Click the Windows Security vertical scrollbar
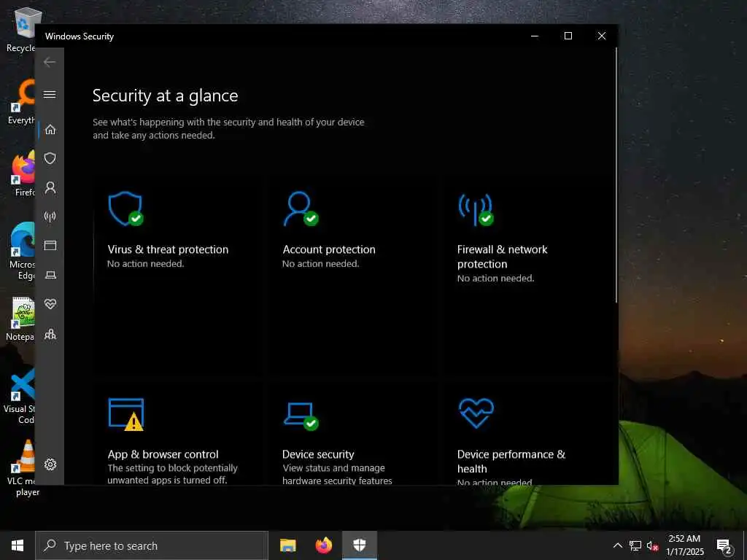This screenshot has width=747, height=560. point(616,175)
